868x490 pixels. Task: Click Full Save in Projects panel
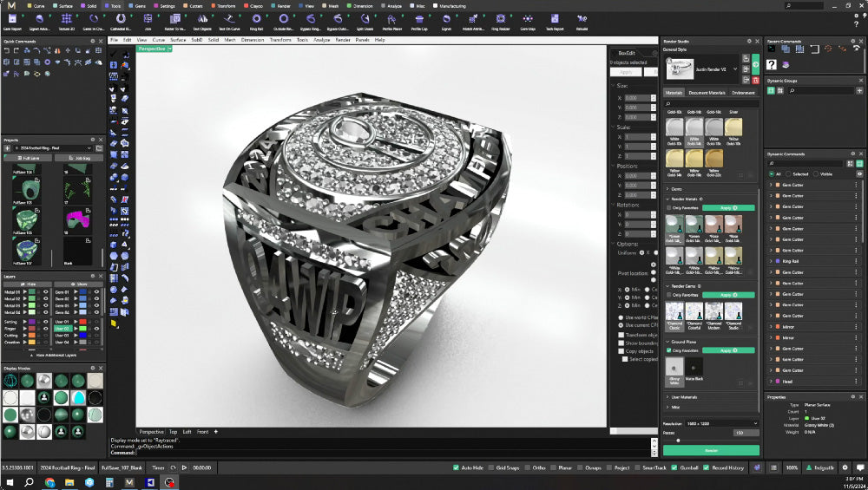click(28, 158)
